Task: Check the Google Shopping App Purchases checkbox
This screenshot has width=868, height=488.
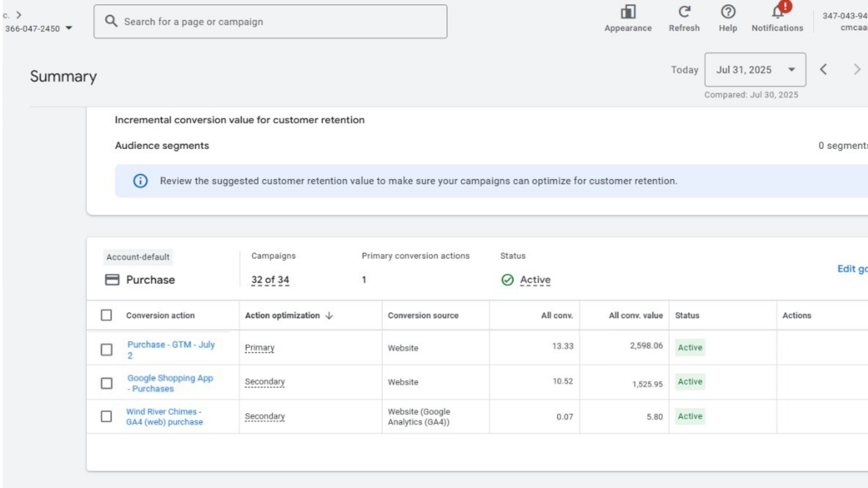Action: [x=106, y=383]
